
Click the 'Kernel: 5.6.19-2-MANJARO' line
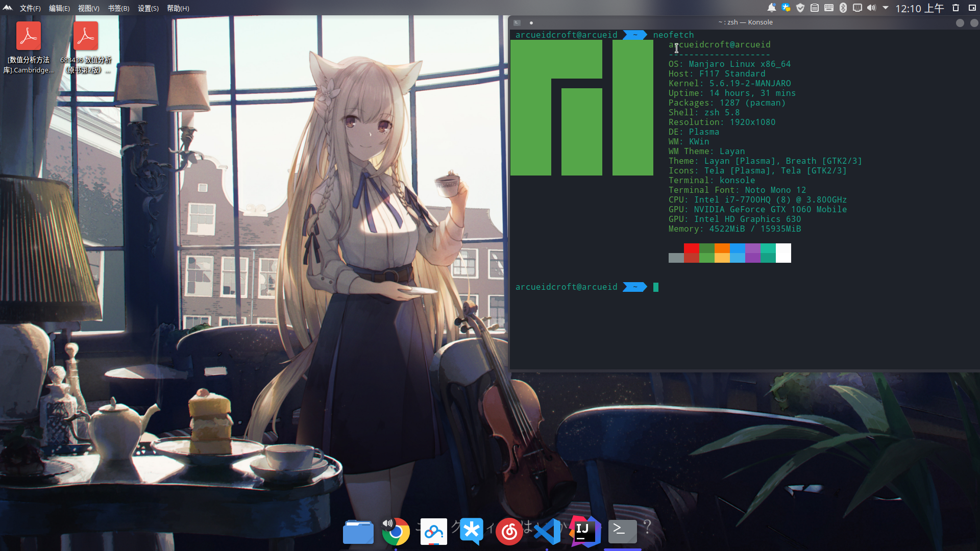click(729, 83)
